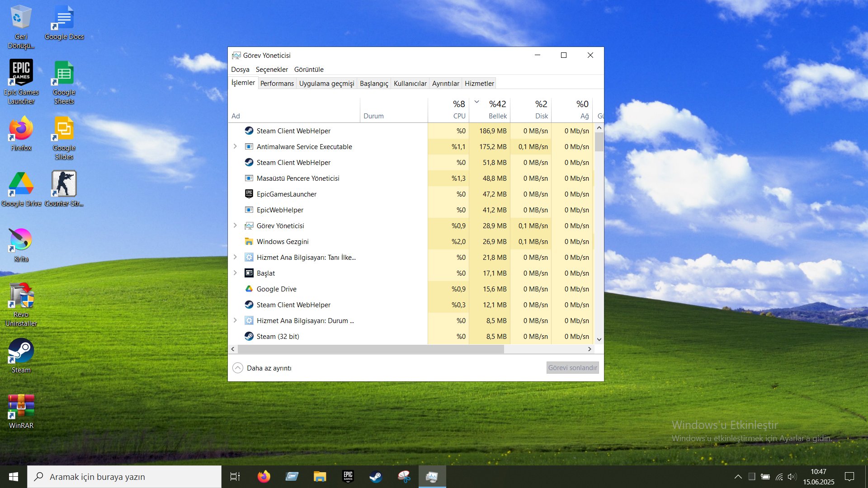
Task: Select Revo Uninstaller desktop icon
Action: (21, 305)
